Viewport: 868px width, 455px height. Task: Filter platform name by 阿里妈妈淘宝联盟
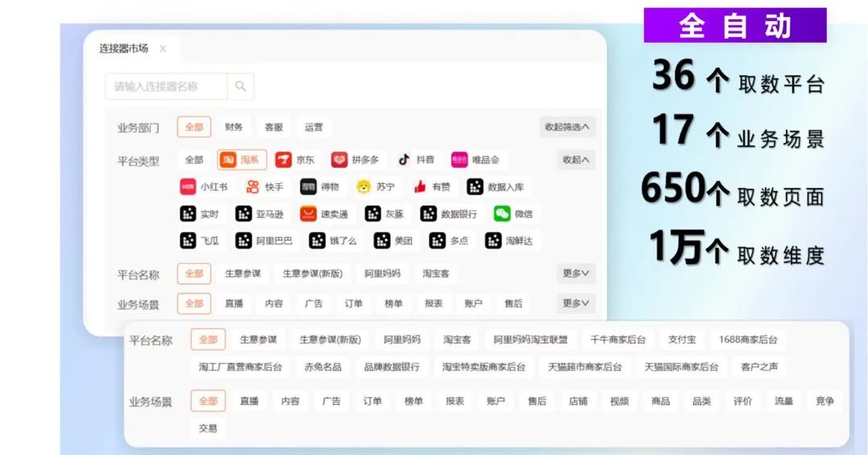531,340
